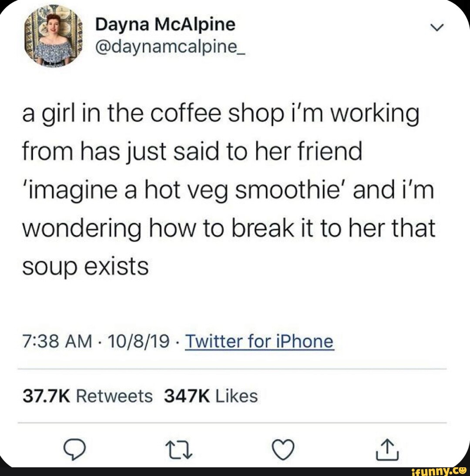
Task: Click the 7:38 AM timestamp
Action: click(57, 341)
